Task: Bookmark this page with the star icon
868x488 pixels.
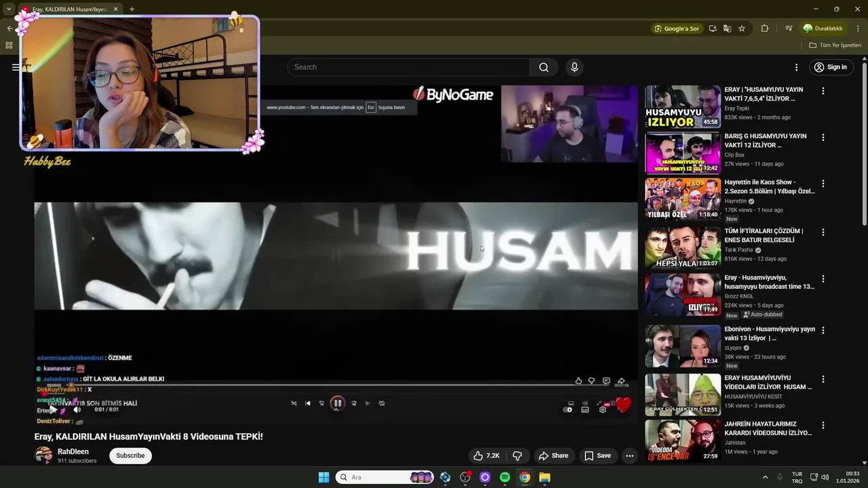Action: tap(742, 28)
